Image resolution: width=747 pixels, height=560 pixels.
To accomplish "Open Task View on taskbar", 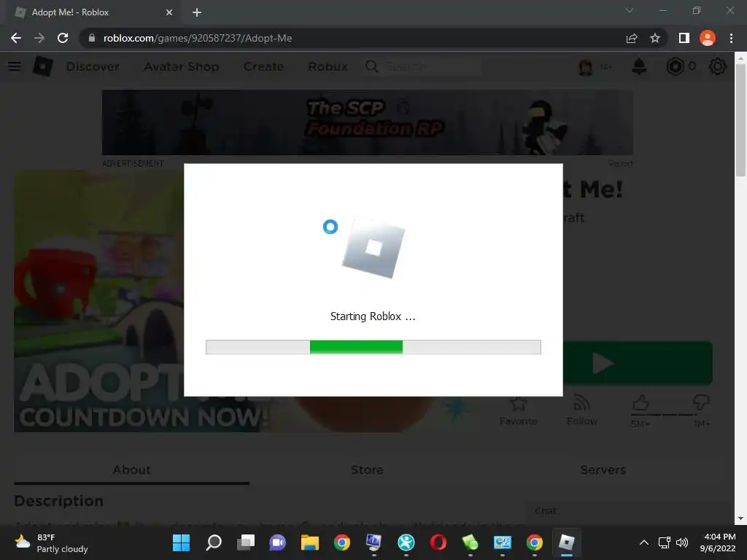I will point(246,542).
